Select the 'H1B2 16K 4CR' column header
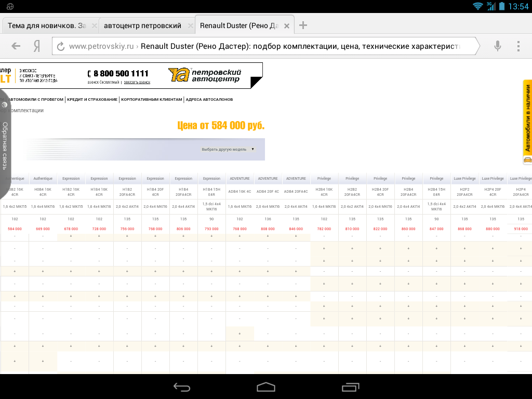The image size is (532, 399). coord(71,192)
